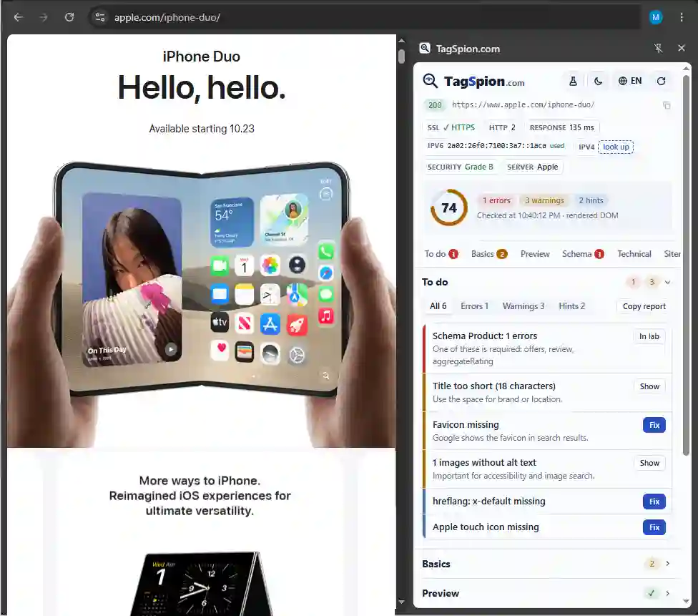Expand the Preview section
This screenshot has height=616, width=698.
[546, 593]
